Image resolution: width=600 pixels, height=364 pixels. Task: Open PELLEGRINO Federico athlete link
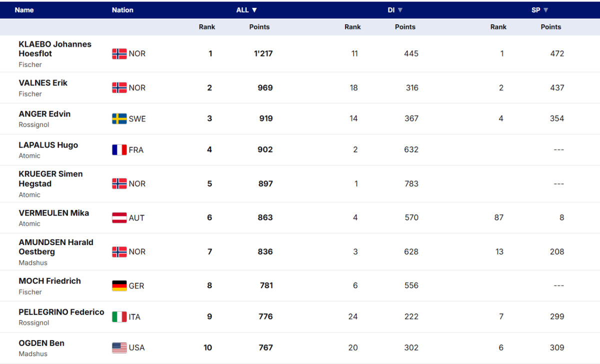pyautogui.click(x=61, y=312)
